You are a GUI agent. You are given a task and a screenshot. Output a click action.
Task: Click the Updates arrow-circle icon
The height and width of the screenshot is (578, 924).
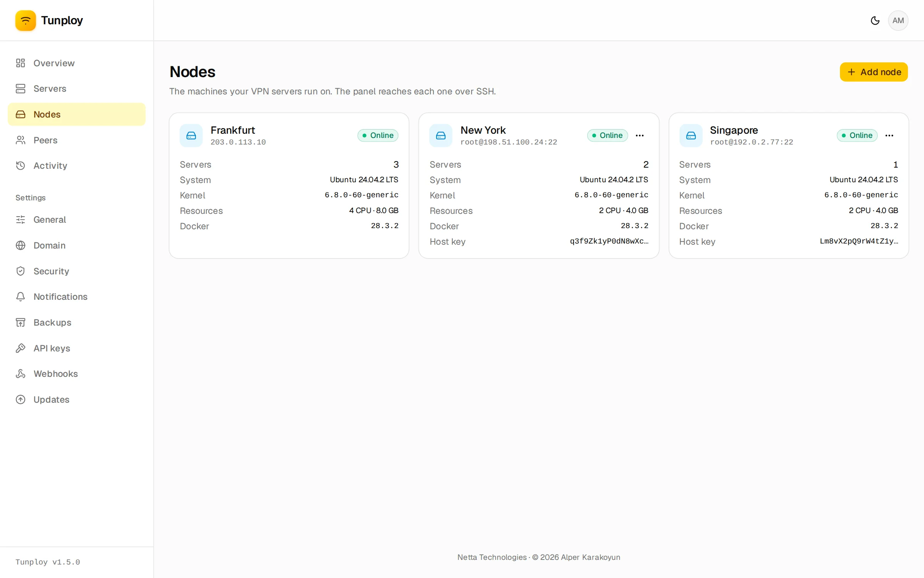tap(20, 400)
